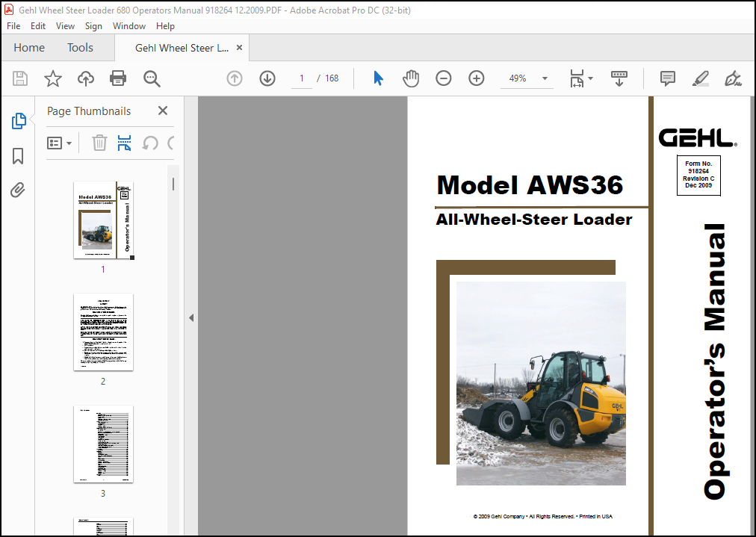Open the View menu
756x537 pixels.
(x=65, y=26)
